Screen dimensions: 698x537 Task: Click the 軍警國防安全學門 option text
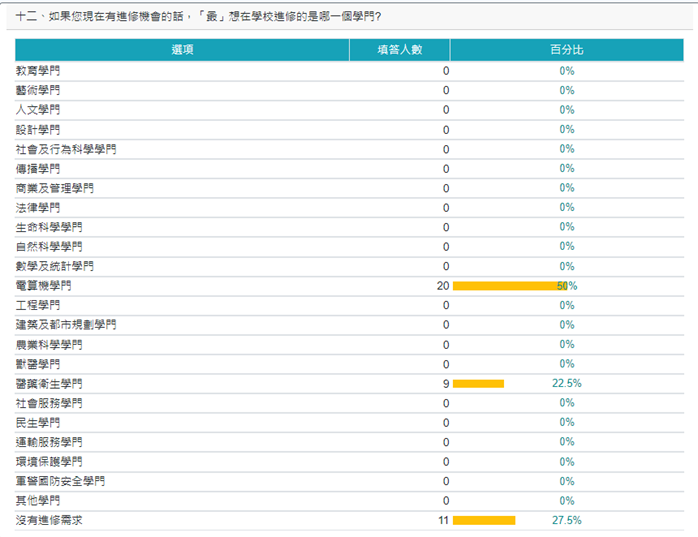pos(60,481)
